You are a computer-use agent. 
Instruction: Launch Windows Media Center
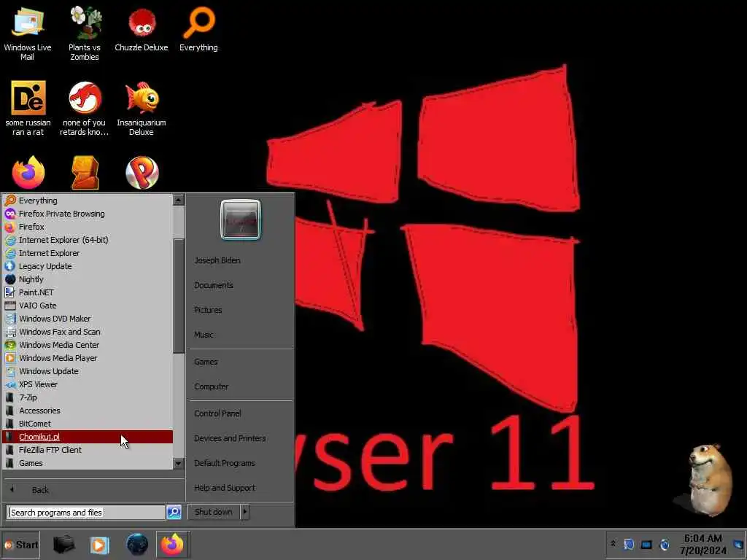tap(88, 345)
